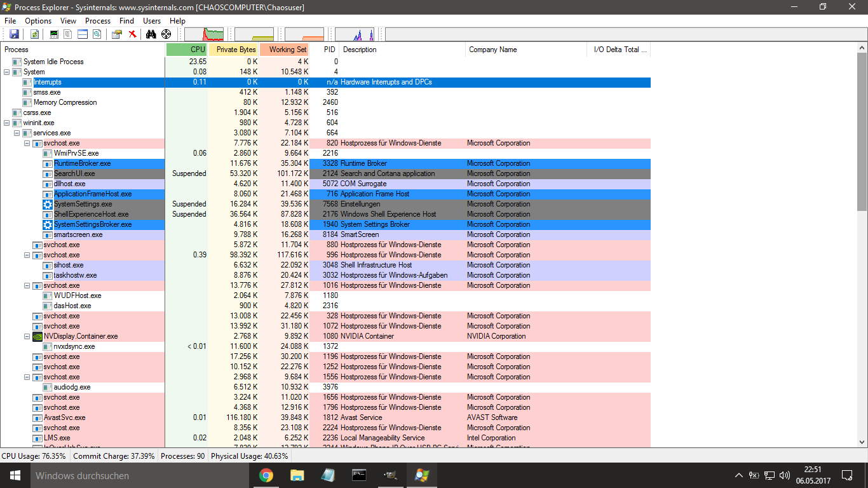This screenshot has width=868, height=488.
Task: Open System Information from toolbar
Action: tap(54, 34)
